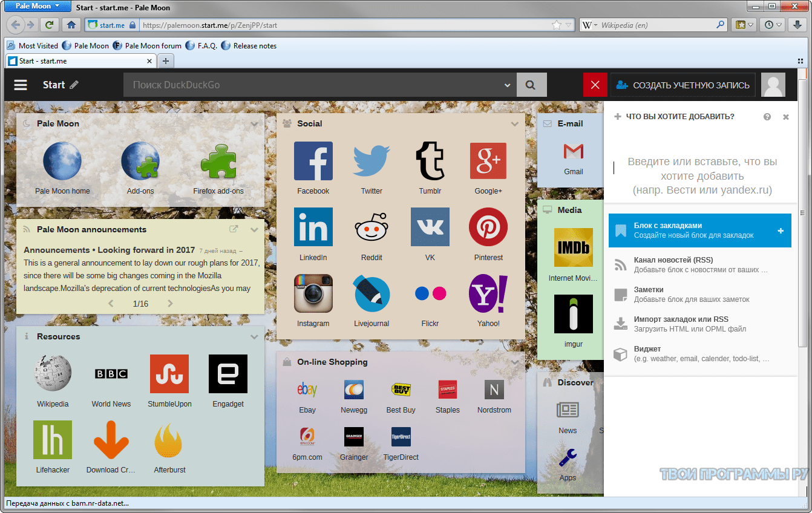Open the Wikipedia search engine selector dropdown
812x513 pixels.
point(590,25)
